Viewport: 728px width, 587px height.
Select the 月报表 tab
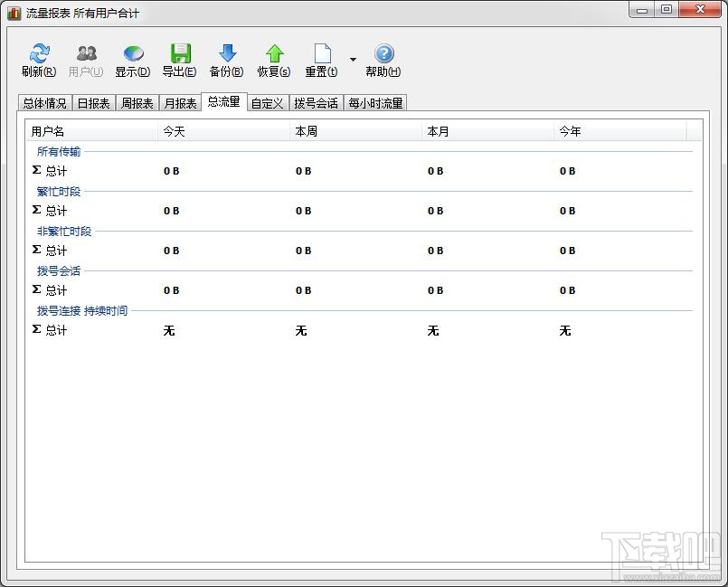pos(180,102)
